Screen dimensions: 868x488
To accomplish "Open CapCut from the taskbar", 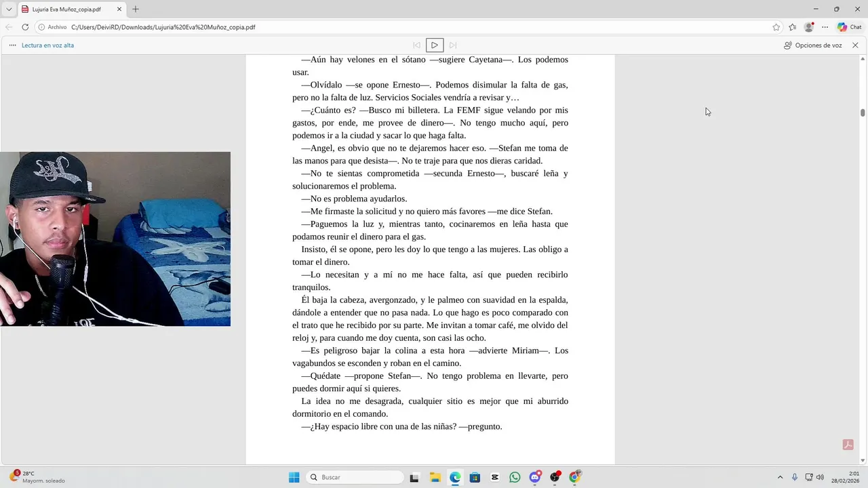I will pos(495,477).
